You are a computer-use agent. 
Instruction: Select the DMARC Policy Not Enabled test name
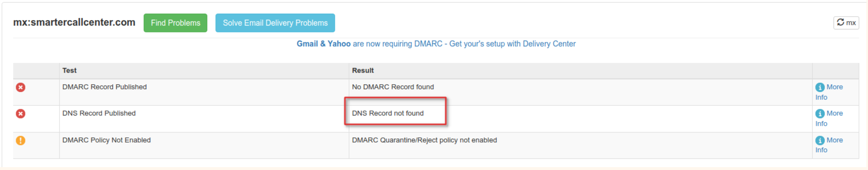point(106,140)
